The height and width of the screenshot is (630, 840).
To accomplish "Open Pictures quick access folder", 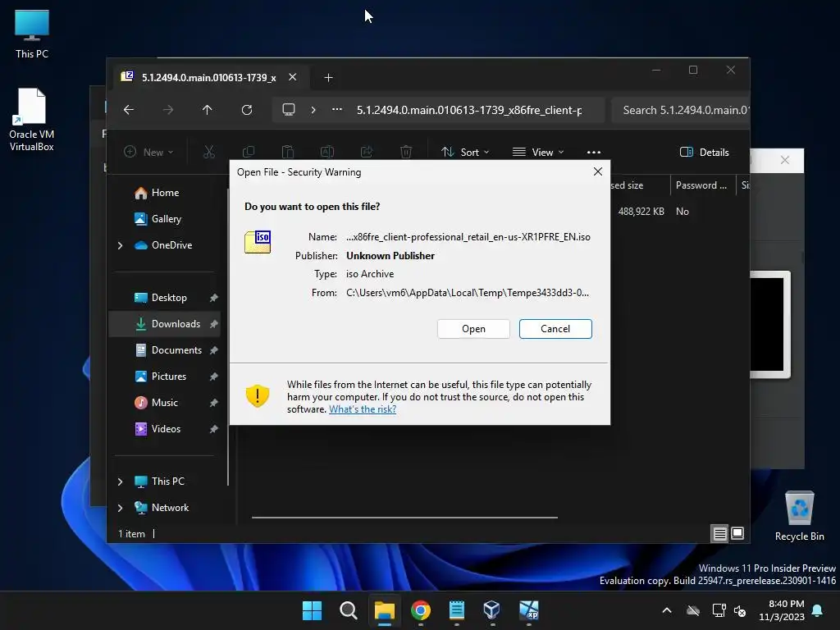I will tap(169, 376).
